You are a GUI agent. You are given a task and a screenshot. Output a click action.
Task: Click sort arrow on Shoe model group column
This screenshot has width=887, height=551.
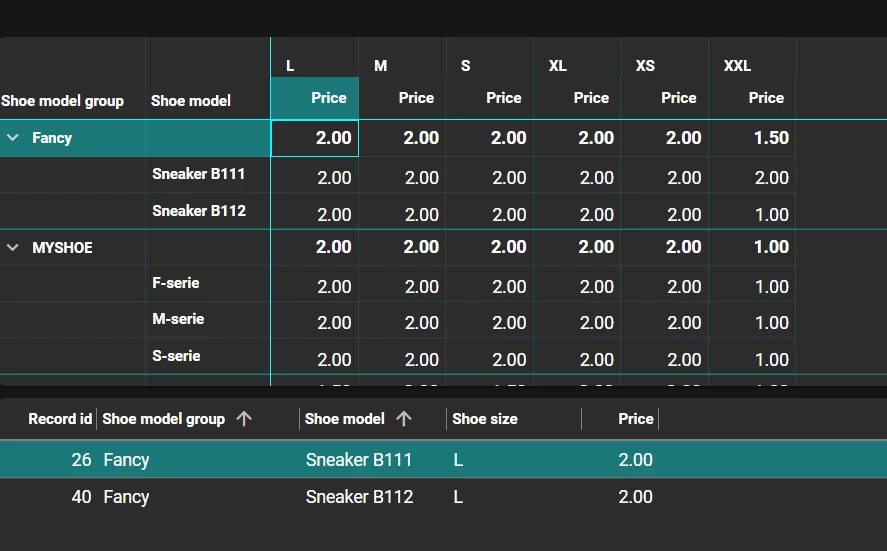click(243, 419)
